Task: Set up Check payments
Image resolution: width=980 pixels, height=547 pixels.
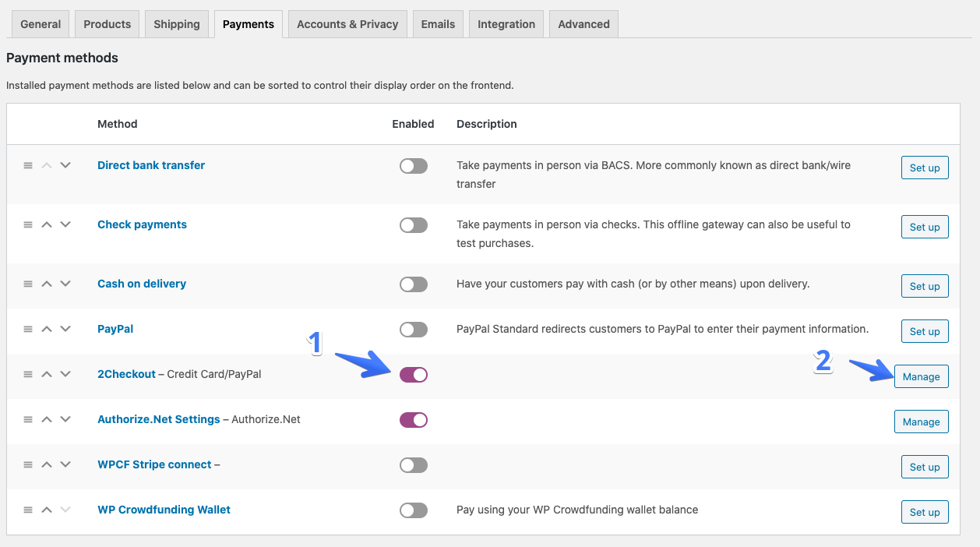Action: pos(925,227)
